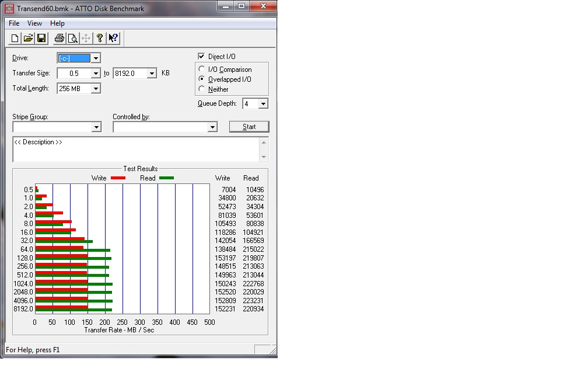Open Print Preview toolbar icon
Screen dimensions: 588x368
click(x=73, y=39)
